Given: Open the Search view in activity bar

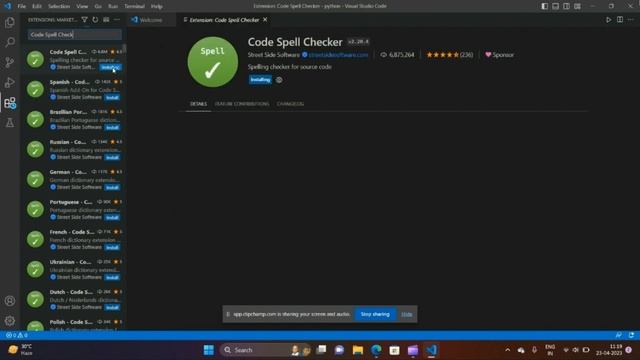Looking at the screenshot, I should click(10, 42).
